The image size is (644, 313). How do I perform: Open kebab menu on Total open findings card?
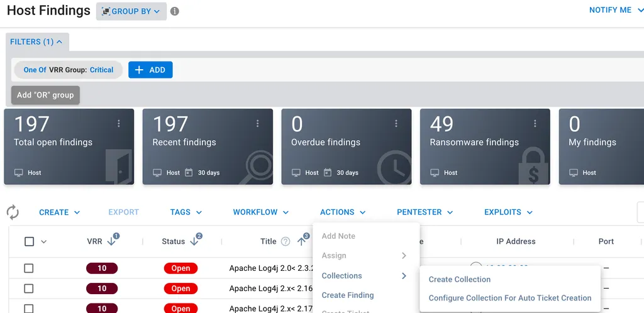click(119, 123)
